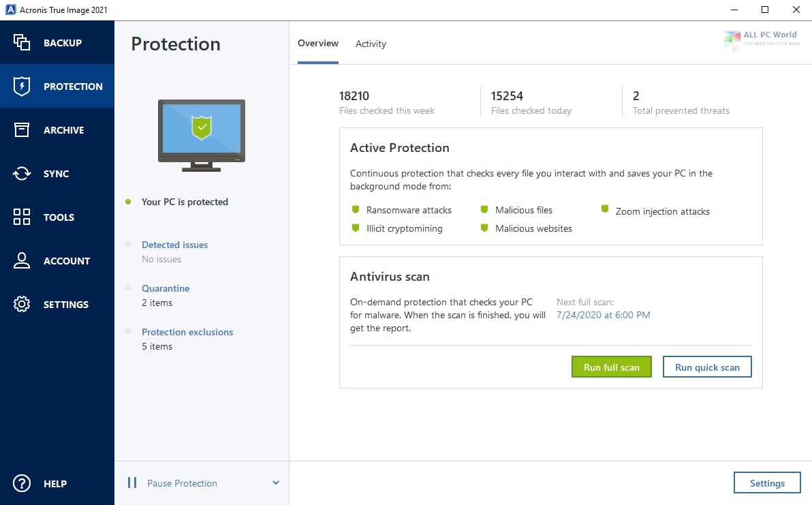
Task: Click the shield beside Ransomware attacks
Action: coord(356,209)
